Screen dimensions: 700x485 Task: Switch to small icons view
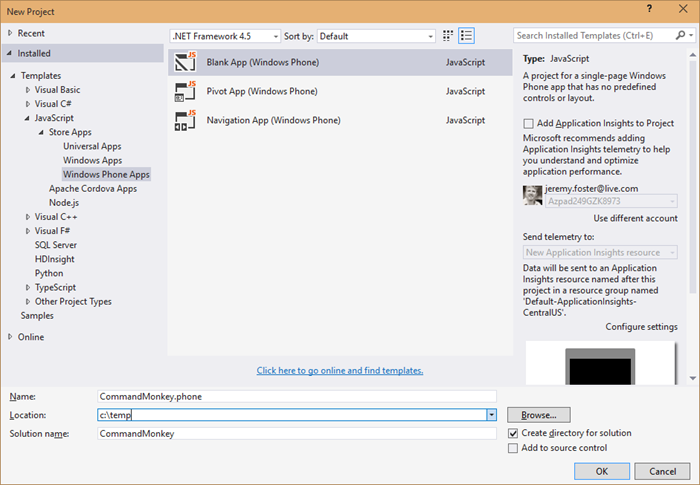click(445, 36)
